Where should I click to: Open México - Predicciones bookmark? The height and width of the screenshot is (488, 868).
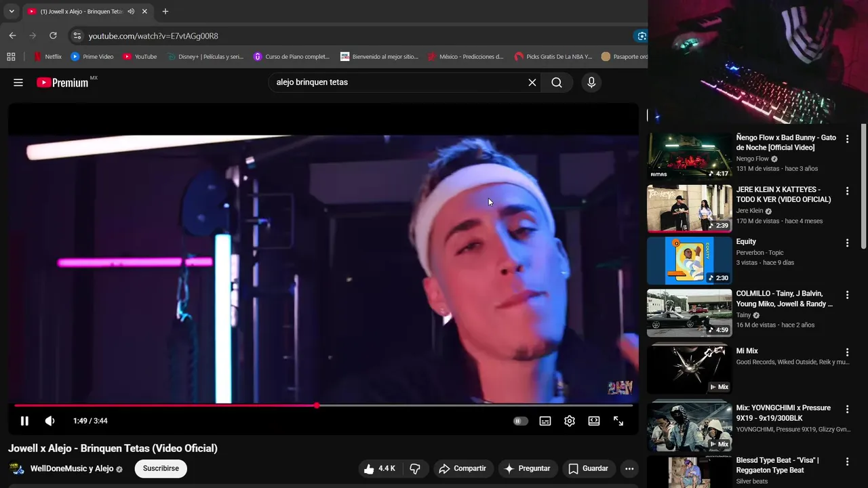pos(465,57)
